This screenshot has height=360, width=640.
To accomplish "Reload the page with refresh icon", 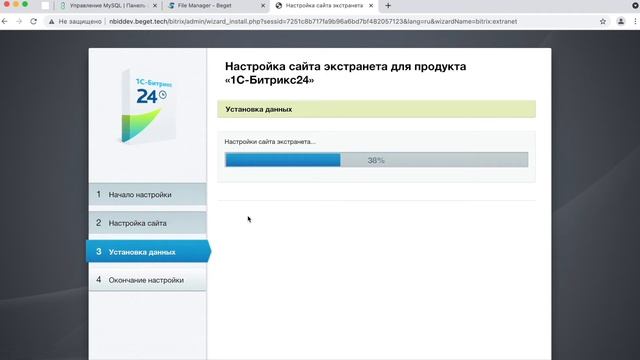I will pos(33,21).
